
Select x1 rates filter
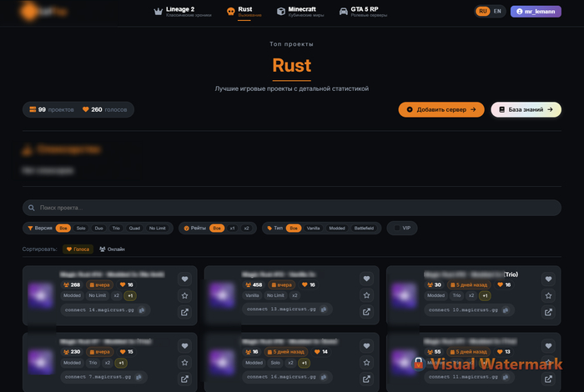(x=232, y=229)
